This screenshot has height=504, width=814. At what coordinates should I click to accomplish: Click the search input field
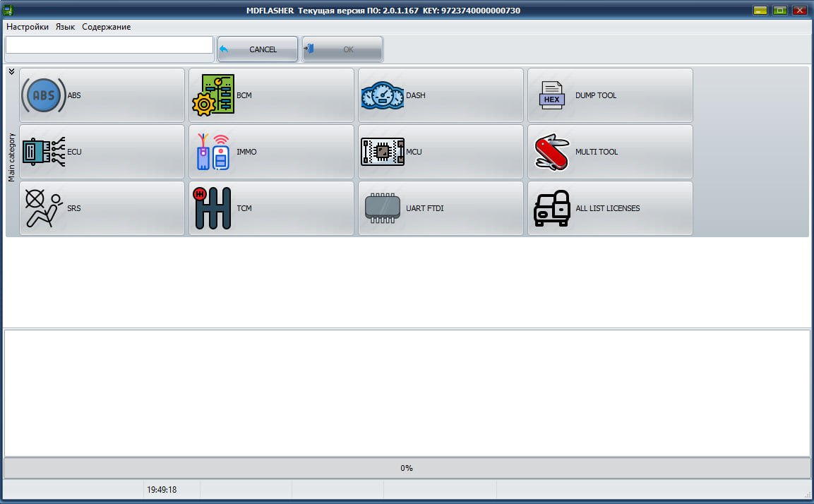pos(109,45)
